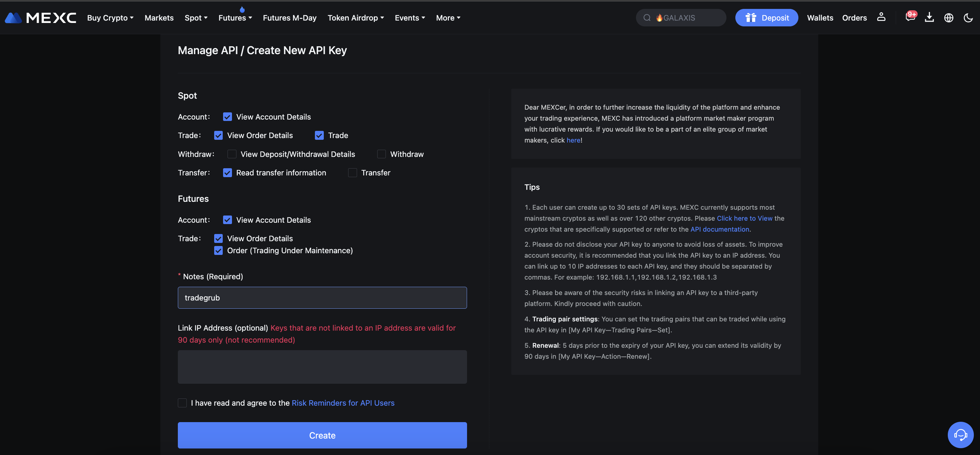Click the API documentation link
The width and height of the screenshot is (980, 455).
coord(720,229)
